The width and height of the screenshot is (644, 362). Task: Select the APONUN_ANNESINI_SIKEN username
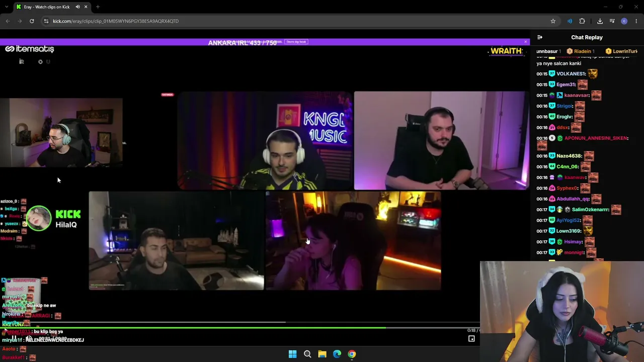pyautogui.click(x=596, y=138)
